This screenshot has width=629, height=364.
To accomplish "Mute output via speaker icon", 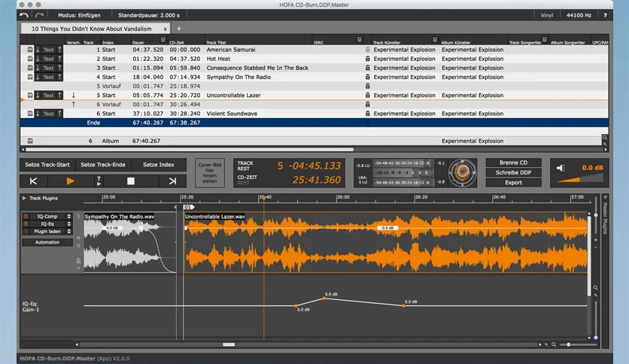I will pos(561,168).
